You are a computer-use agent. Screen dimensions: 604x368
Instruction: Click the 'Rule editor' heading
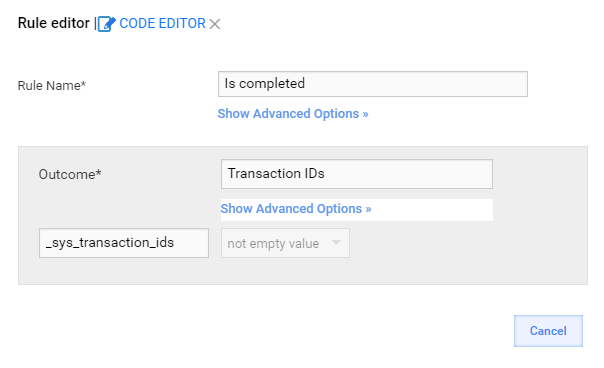[54, 23]
